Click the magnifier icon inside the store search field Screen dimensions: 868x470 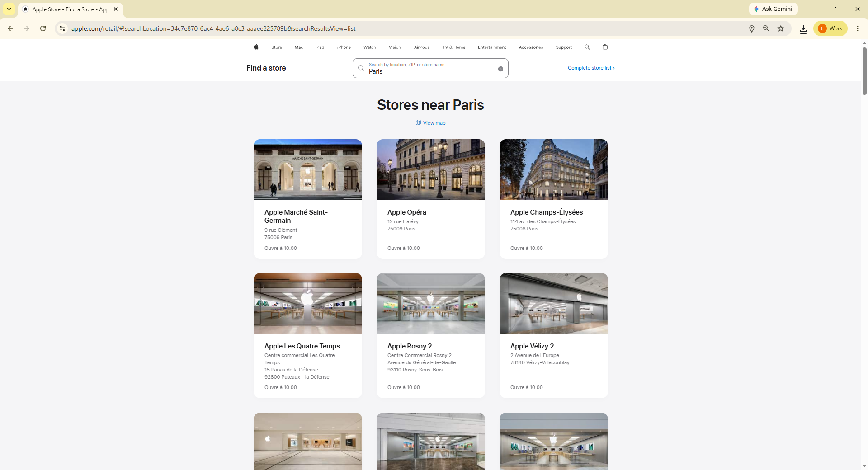[361, 68]
